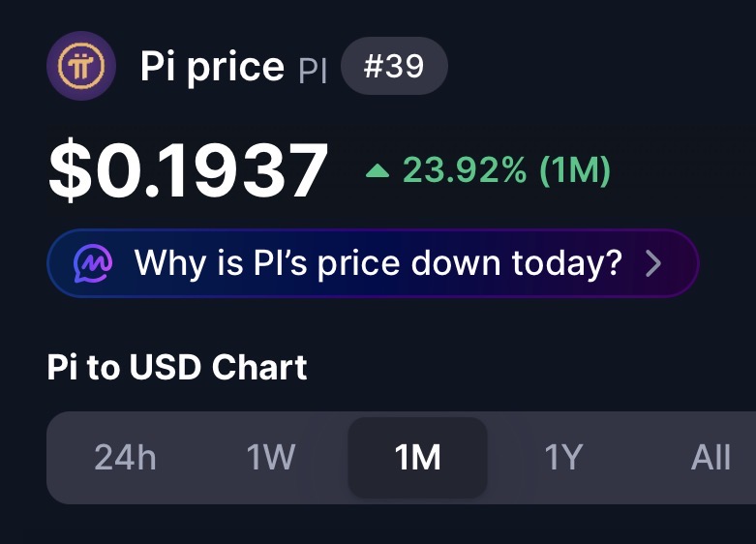Open the chevron arrow on price question banner
The image size is (756, 544).
(x=653, y=263)
